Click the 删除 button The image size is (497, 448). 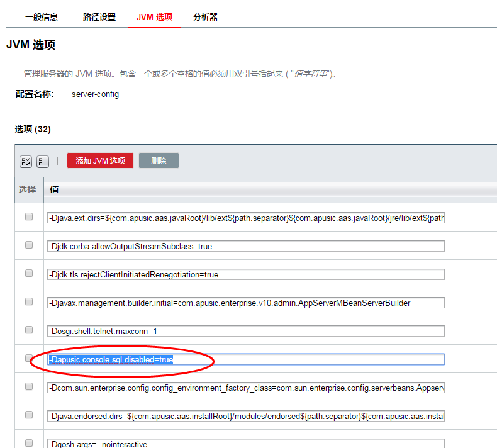click(159, 161)
